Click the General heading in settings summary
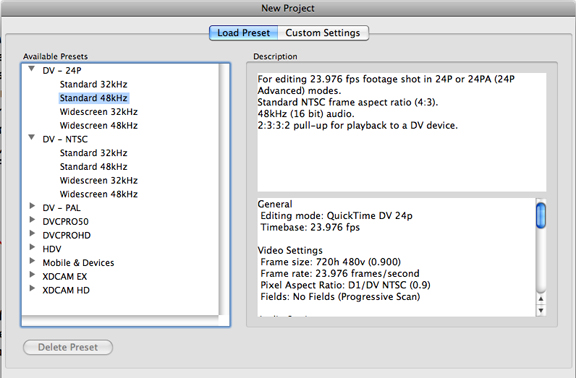This screenshot has height=378, width=576. 275,204
